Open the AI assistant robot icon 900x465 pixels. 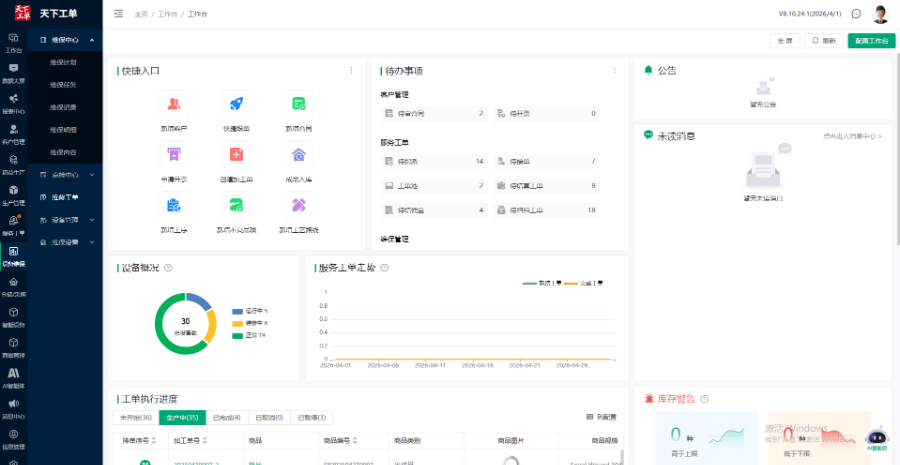pos(876,438)
